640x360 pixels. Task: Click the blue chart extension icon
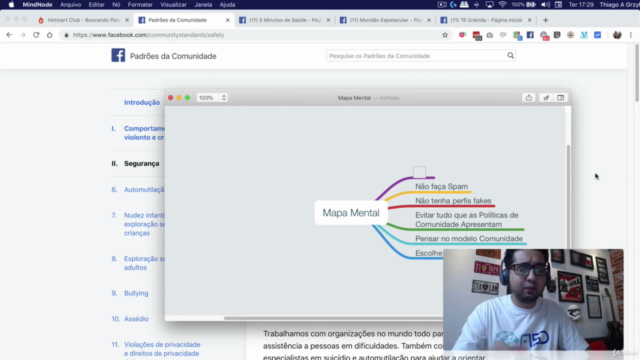[598, 35]
